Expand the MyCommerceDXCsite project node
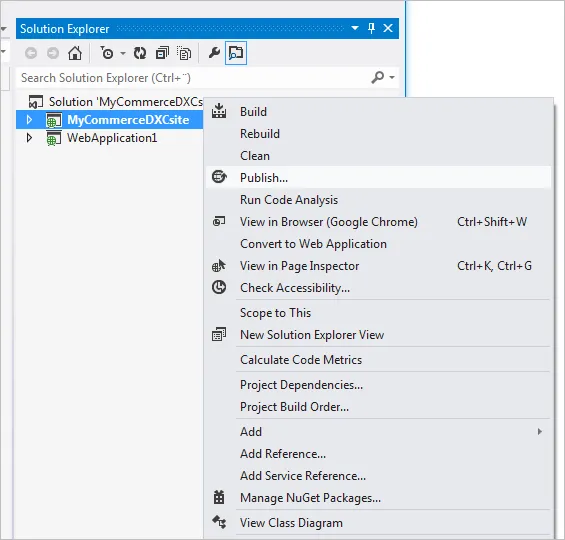565x540 pixels. (x=30, y=119)
